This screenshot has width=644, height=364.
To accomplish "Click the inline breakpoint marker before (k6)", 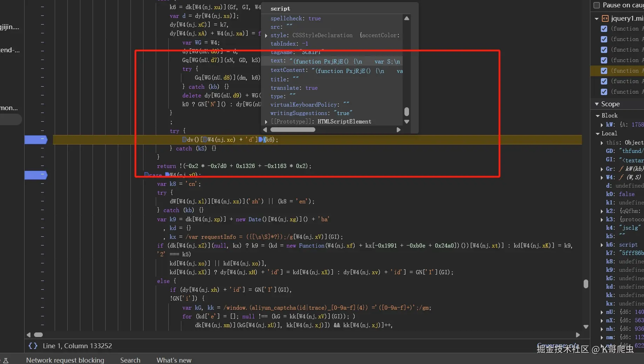I will [x=261, y=140].
